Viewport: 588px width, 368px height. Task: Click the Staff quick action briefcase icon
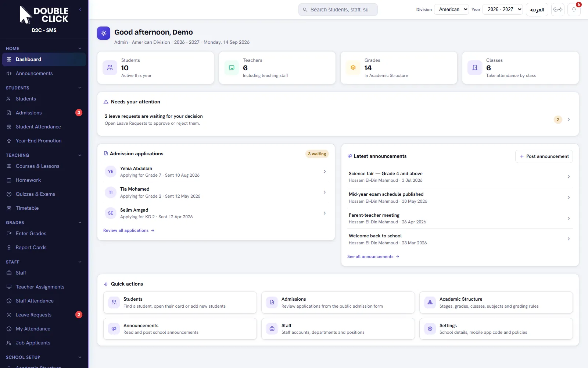[x=272, y=329]
